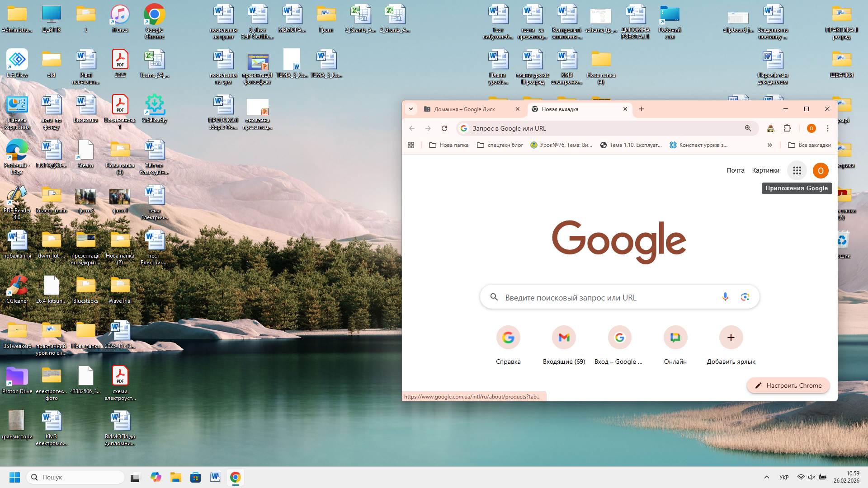Viewport: 868px width, 488px height.
Task: Click the Chrome extensions puzzle icon
Action: click(x=787, y=128)
